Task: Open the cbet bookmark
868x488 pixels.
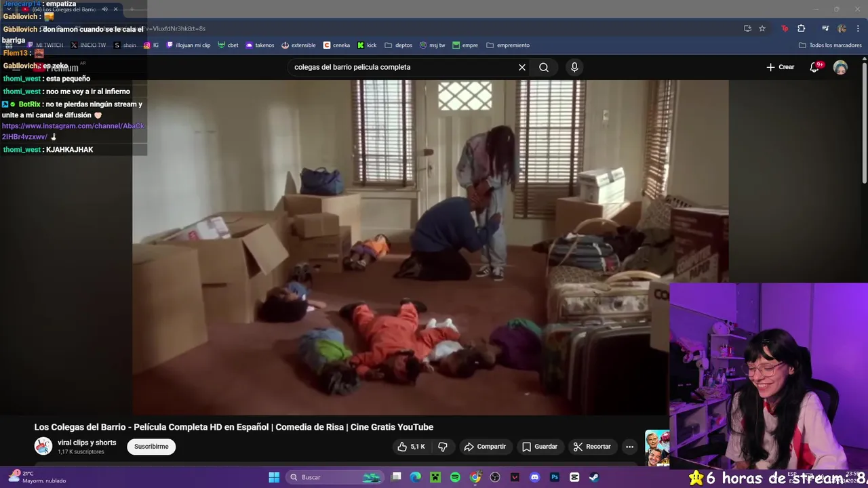Action: (x=228, y=45)
